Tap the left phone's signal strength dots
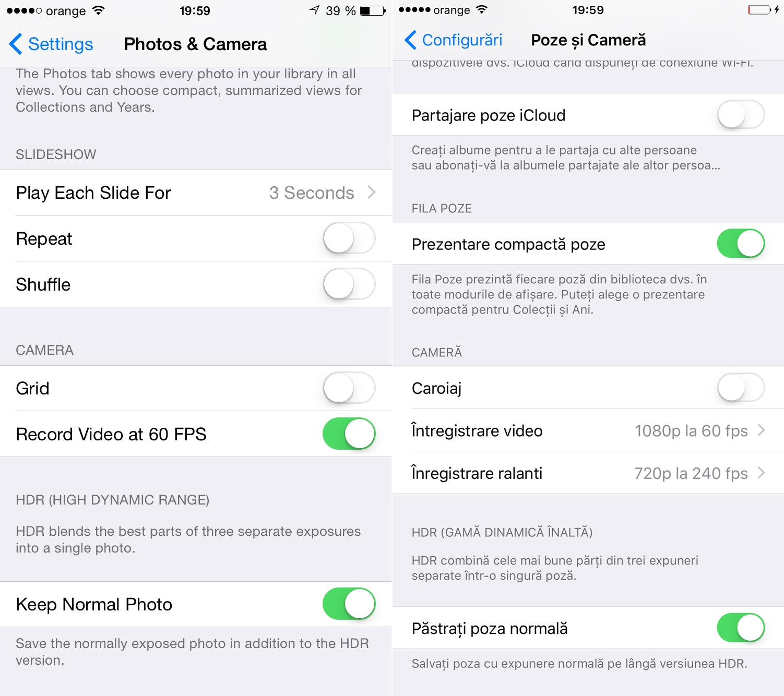 pyautogui.click(x=24, y=10)
